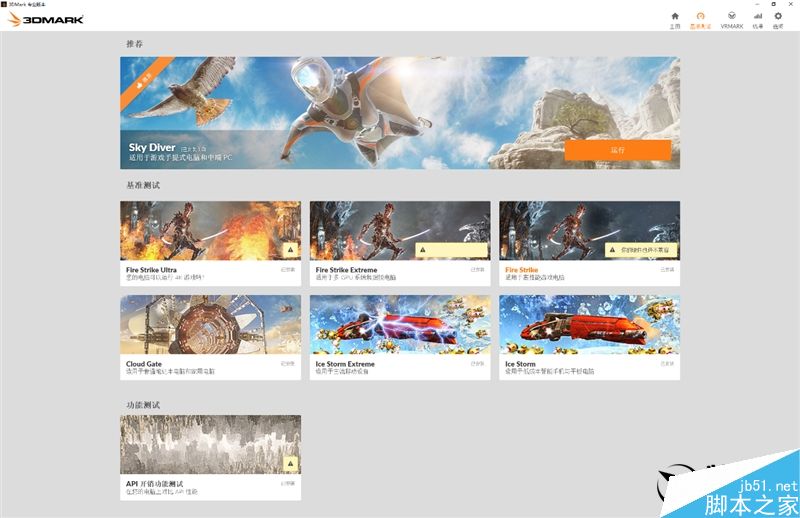This screenshot has width=800, height=518.
Task: Open Fire Strike Ultra benchmark title
Action: pyautogui.click(x=151, y=269)
